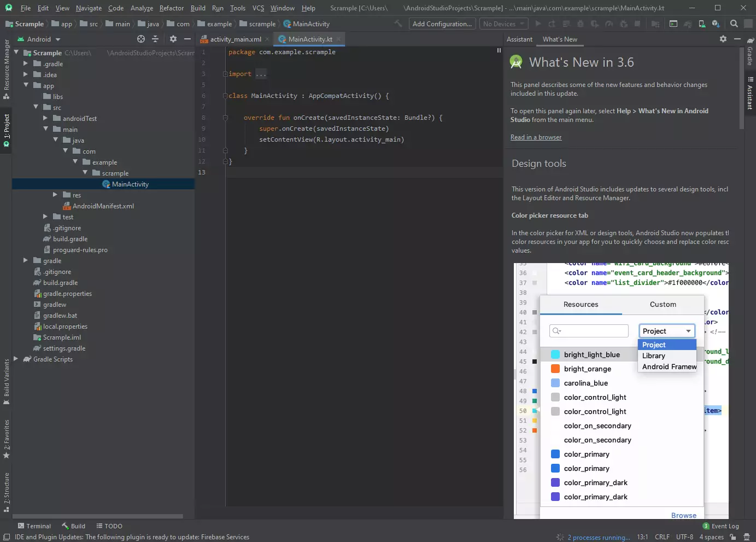Click the Make Project hammer icon
This screenshot has height=542, width=756.
pyautogui.click(x=398, y=24)
